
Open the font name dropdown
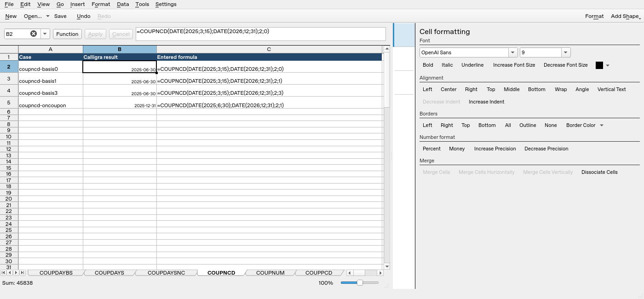(x=512, y=52)
